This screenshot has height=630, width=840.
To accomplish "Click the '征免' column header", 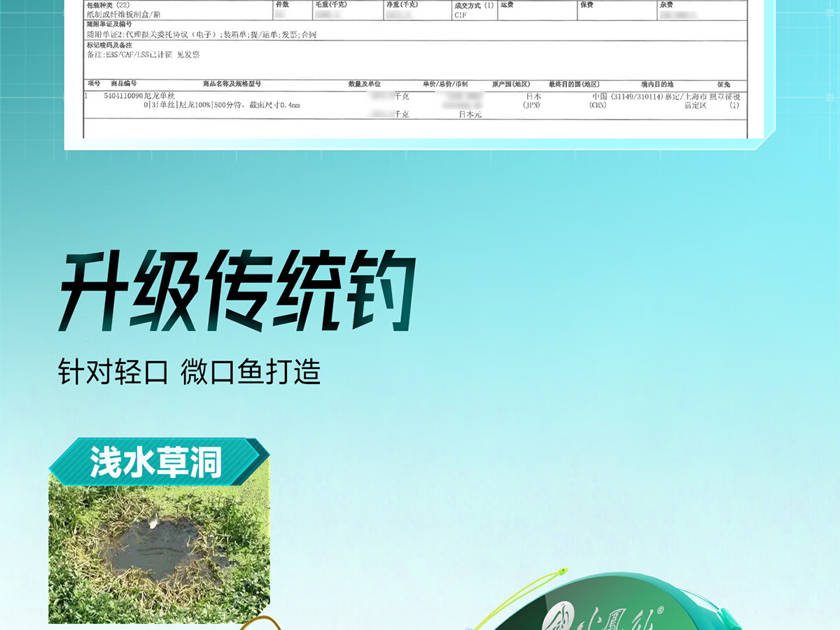I will click(723, 84).
